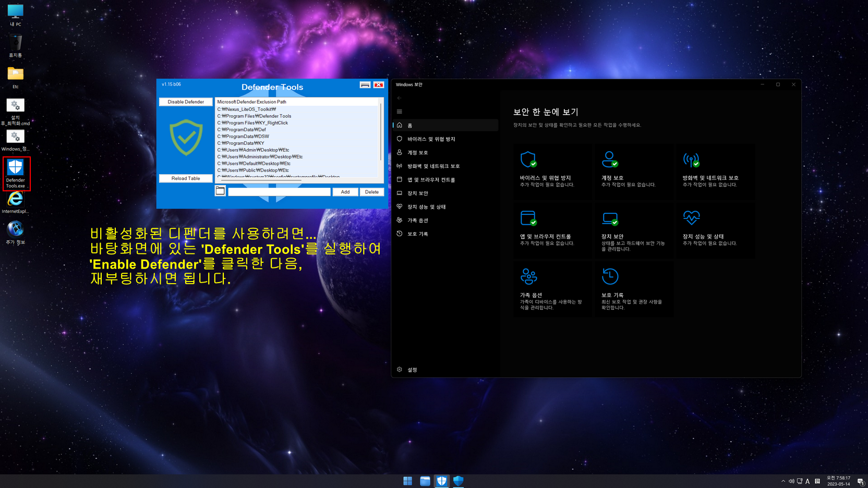Open the taskbar clock and date
This screenshot has height=488, width=868.
[x=838, y=481]
